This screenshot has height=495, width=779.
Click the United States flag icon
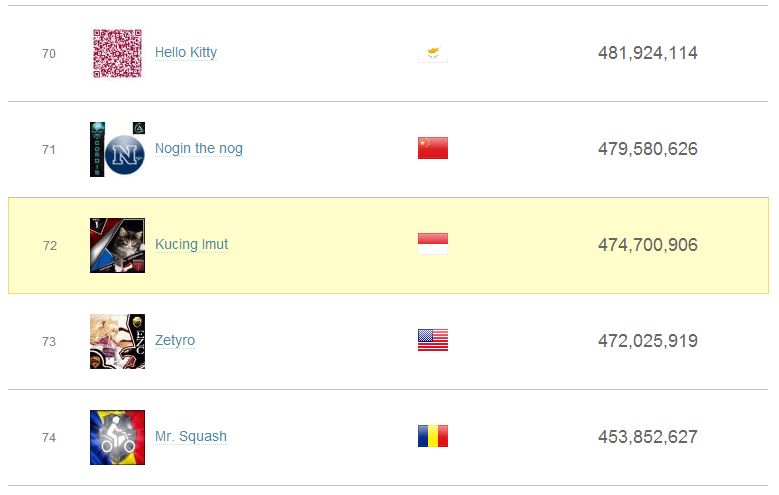coord(432,341)
